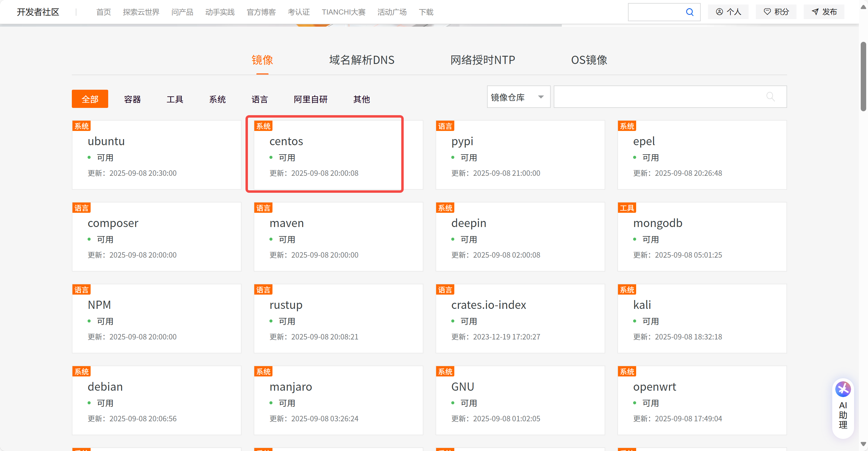Image resolution: width=868 pixels, height=451 pixels.
Task: Open the kali mirror card
Action: pos(702,319)
